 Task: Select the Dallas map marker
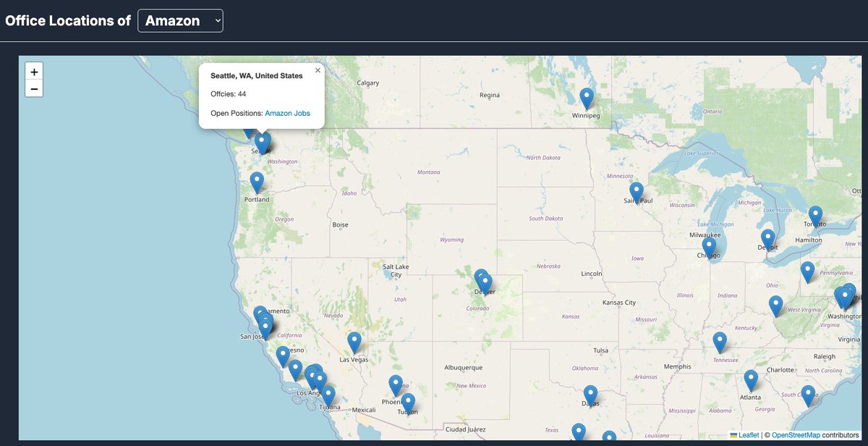[x=591, y=397]
